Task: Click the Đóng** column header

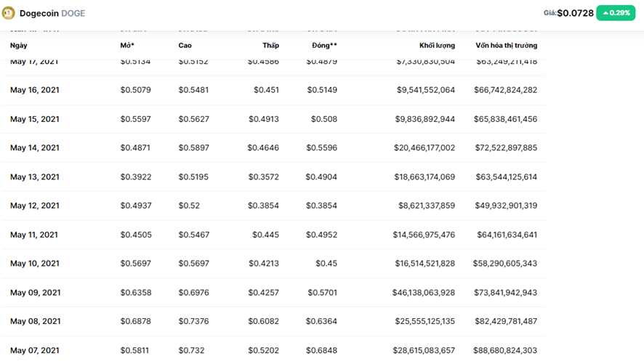Action: 323,46
